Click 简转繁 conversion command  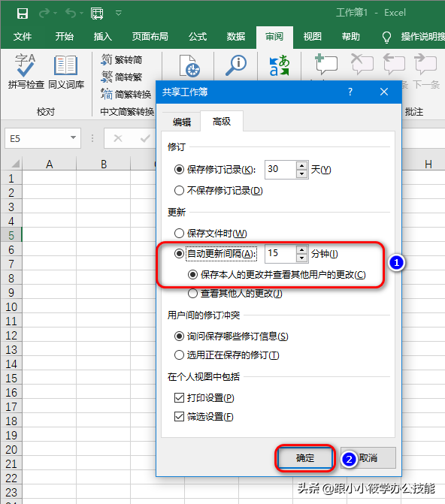click(121, 77)
